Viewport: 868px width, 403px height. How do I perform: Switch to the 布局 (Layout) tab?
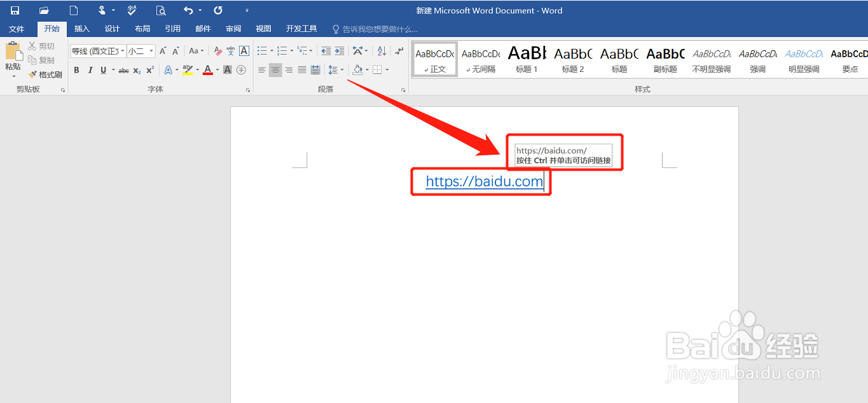[142, 29]
